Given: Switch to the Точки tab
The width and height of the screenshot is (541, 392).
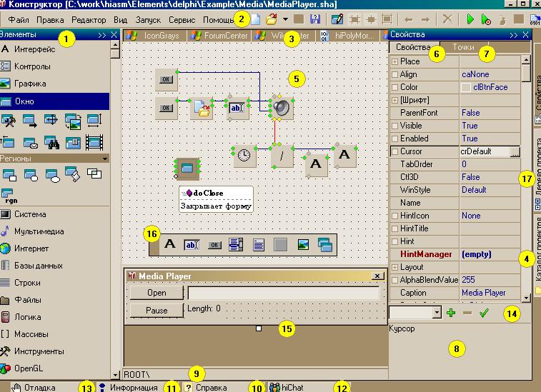Looking at the screenshot, I should (463, 47).
